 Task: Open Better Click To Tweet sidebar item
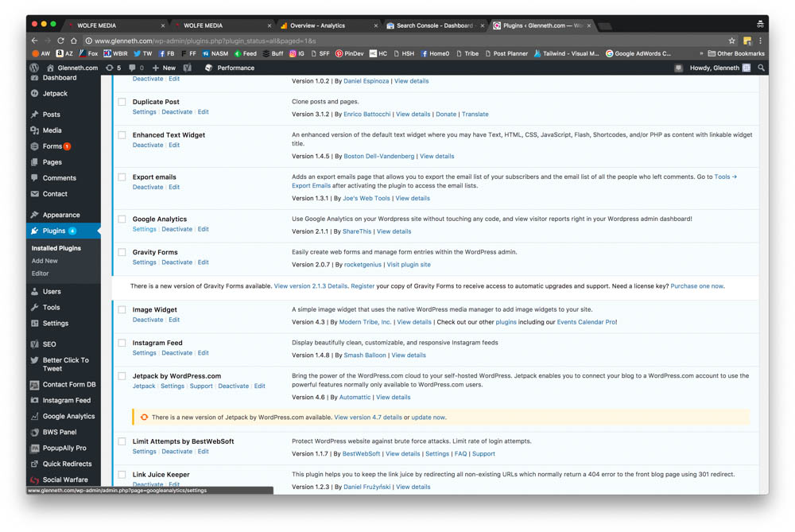65,364
